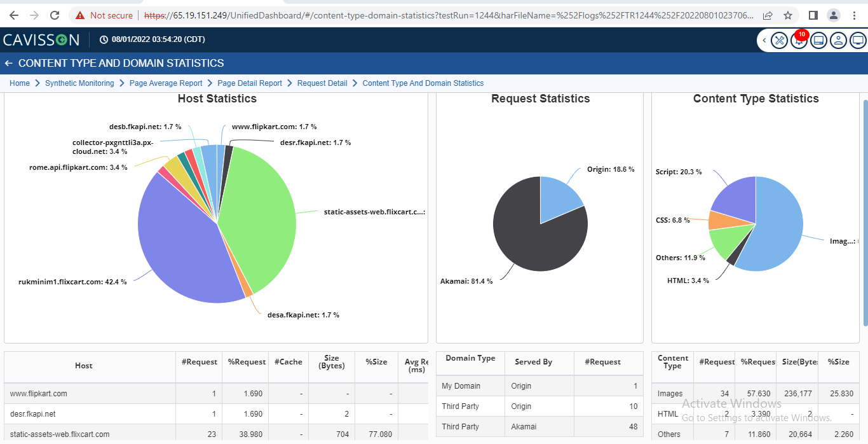Click the Script: 20.3 % label
868x444 pixels.
tap(679, 172)
